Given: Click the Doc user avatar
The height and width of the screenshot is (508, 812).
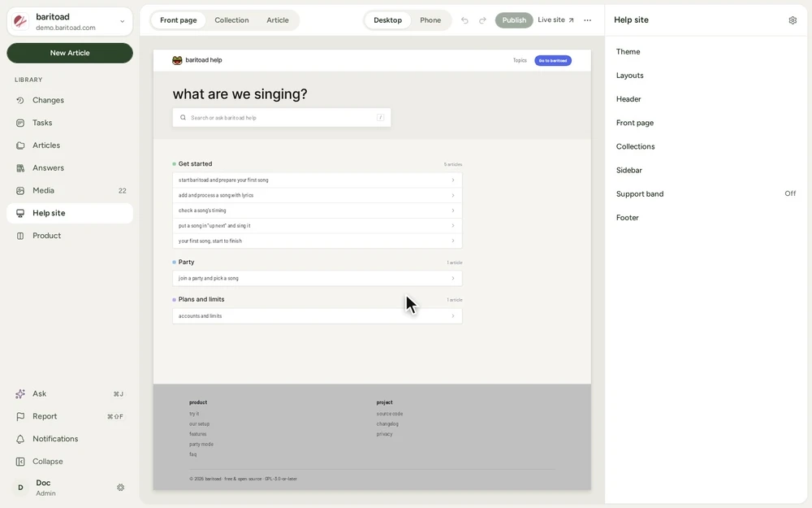Looking at the screenshot, I should [x=21, y=487].
